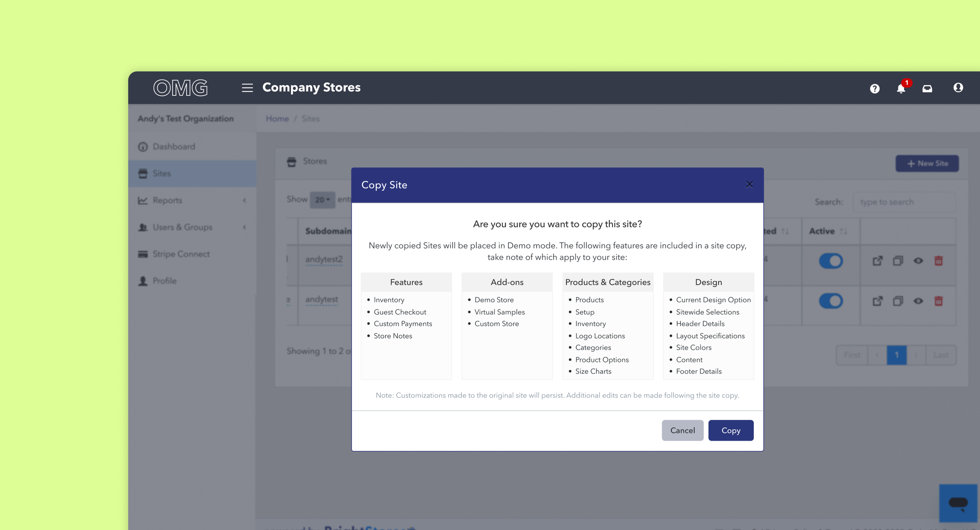Click the eye preview icon for andytest
The image size is (980, 530).
[x=918, y=301]
